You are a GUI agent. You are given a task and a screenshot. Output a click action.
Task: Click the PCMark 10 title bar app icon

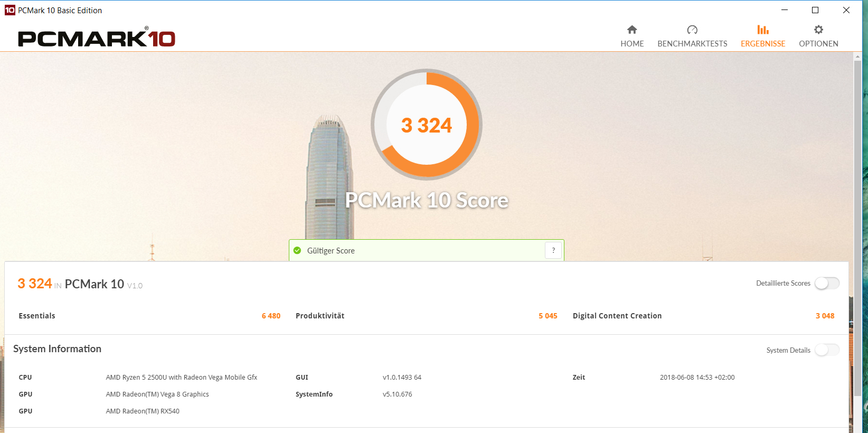point(10,10)
